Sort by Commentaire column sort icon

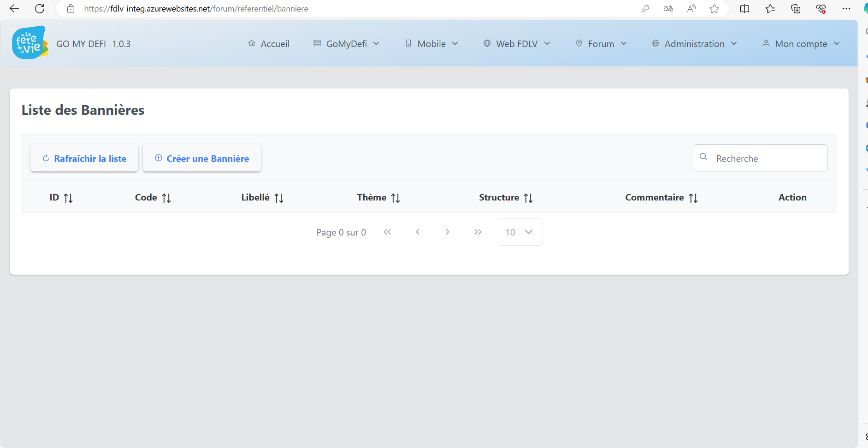[x=693, y=198]
